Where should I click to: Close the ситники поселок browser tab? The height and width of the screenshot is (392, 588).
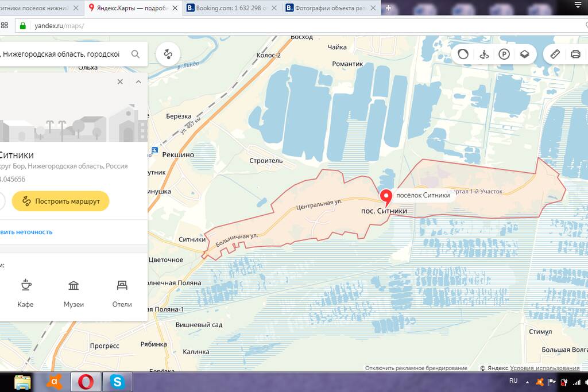(x=76, y=8)
